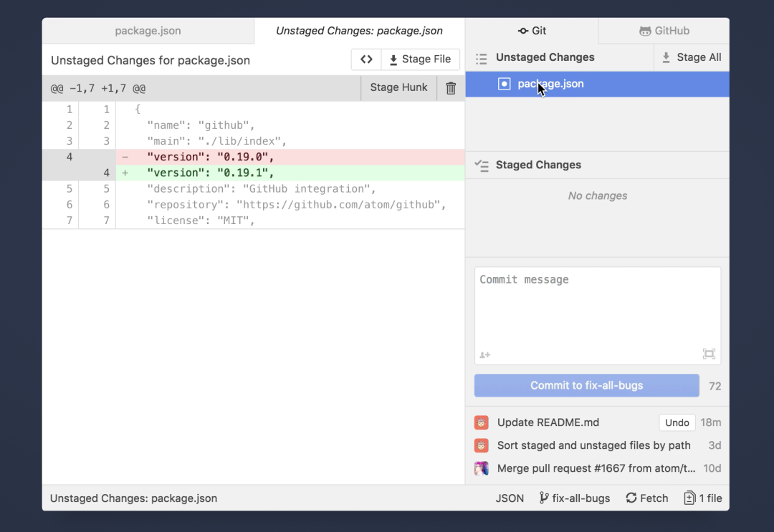This screenshot has height=532, width=774.
Task: Click status bar file path Unstaged Changes: package.json
Action: [133, 498]
